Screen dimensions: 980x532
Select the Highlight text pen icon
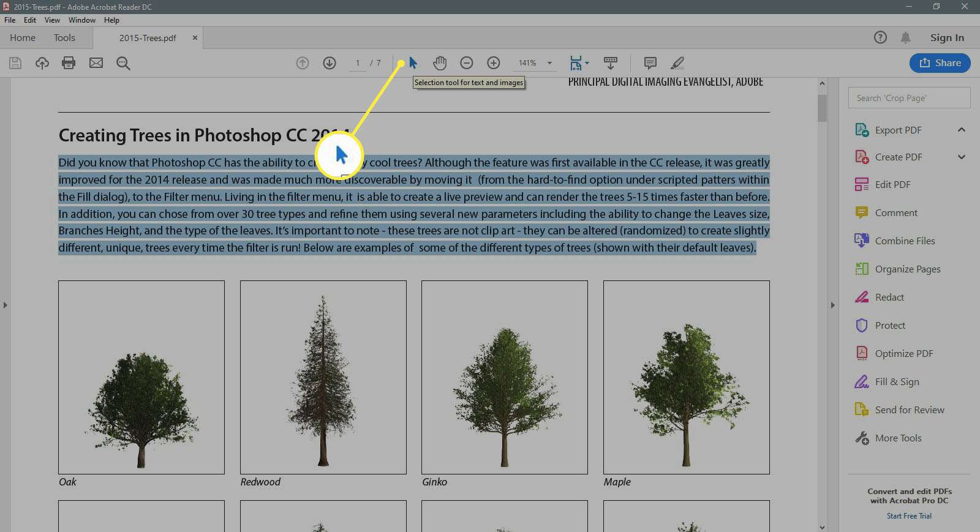[x=677, y=63]
